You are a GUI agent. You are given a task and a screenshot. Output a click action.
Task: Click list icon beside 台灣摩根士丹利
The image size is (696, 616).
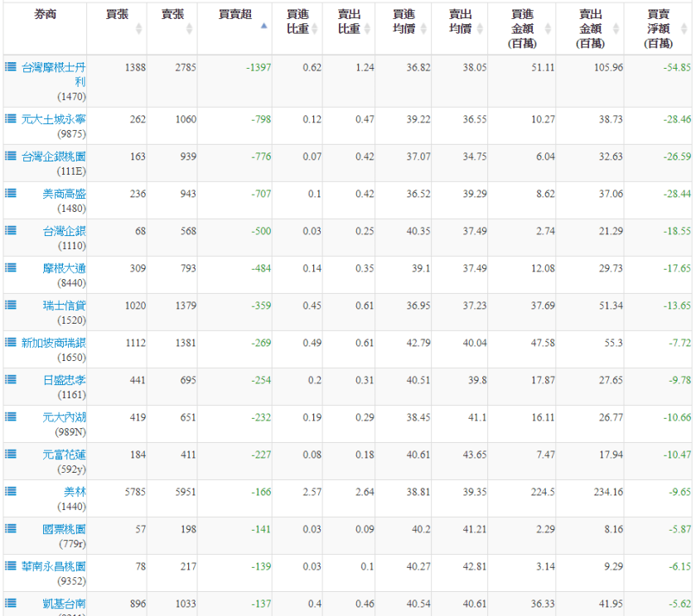pyautogui.click(x=11, y=66)
